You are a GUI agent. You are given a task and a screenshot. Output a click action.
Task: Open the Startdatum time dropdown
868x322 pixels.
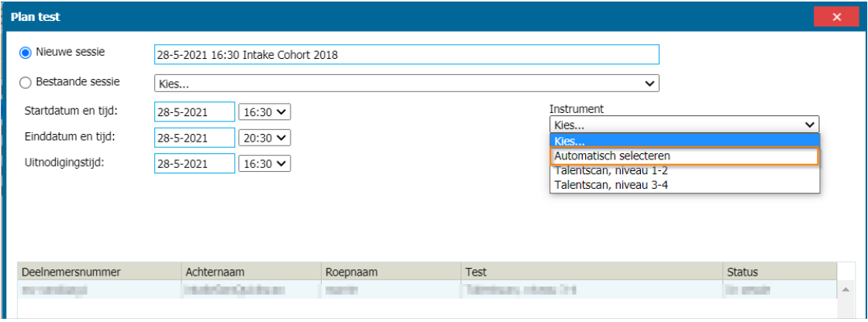click(264, 112)
